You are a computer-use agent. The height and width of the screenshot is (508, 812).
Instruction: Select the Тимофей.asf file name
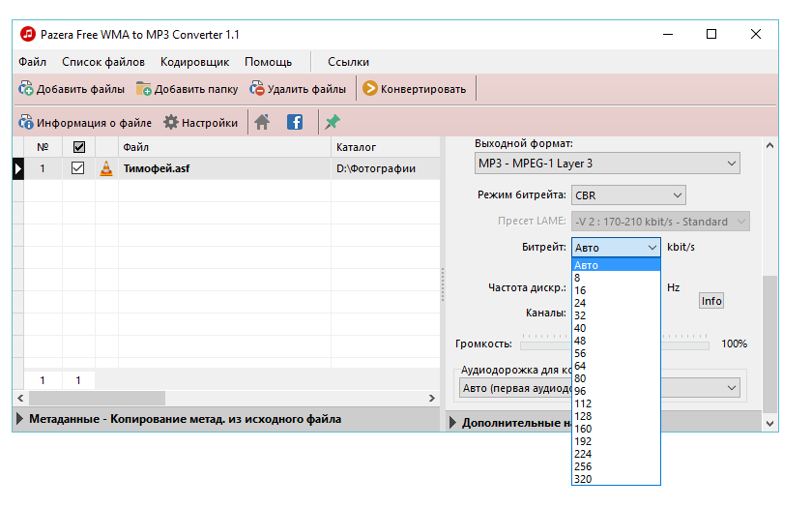coord(157,168)
